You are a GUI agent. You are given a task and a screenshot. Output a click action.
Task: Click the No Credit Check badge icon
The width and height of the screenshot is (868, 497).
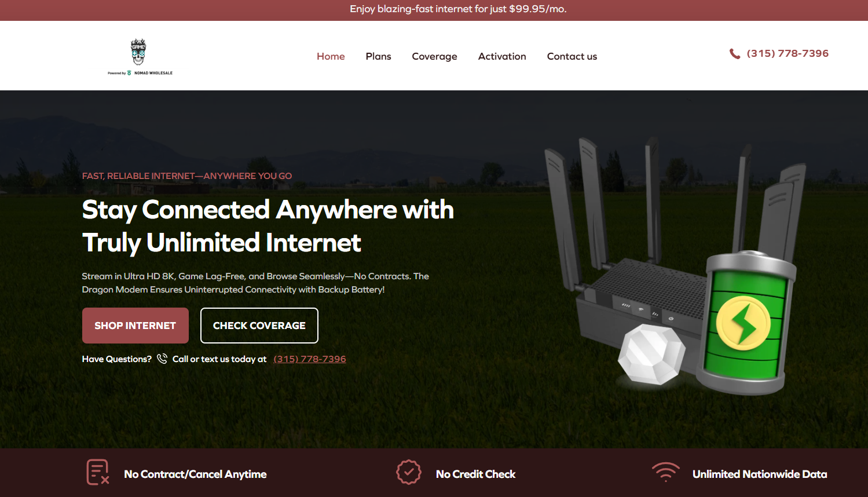pyautogui.click(x=408, y=472)
